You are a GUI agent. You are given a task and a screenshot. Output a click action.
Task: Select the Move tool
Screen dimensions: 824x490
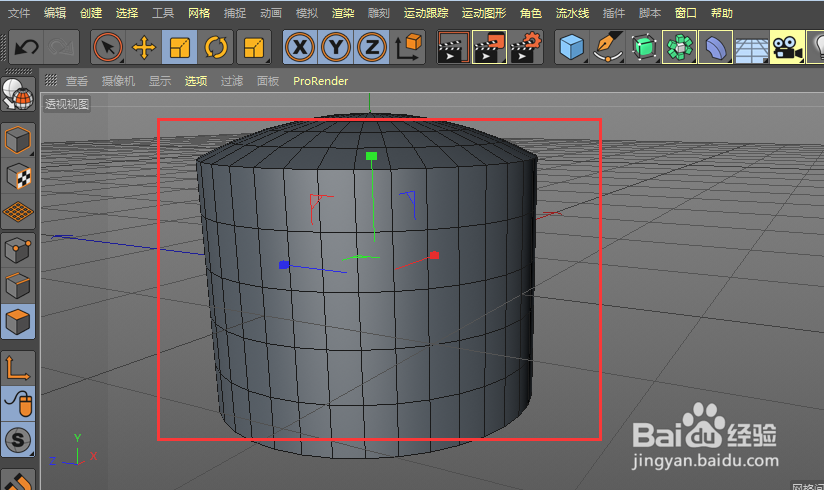coord(144,47)
